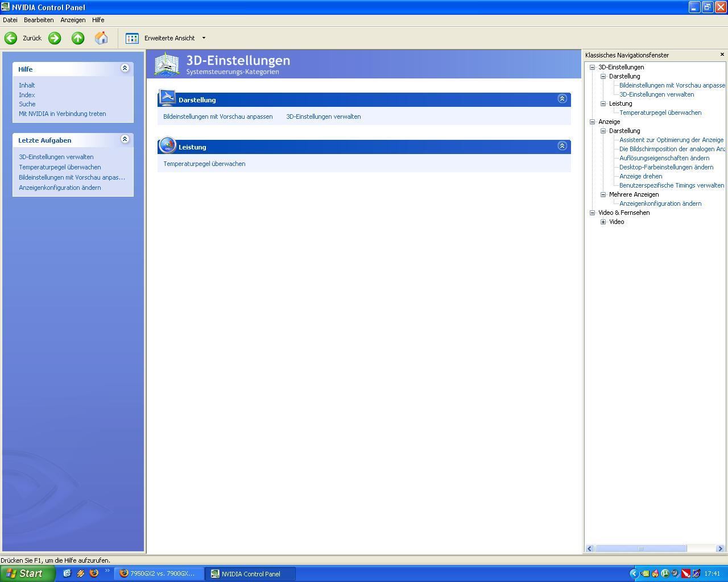Open recent task 3D-Einstellungen verwalten
The width and height of the screenshot is (728, 582).
tap(56, 157)
